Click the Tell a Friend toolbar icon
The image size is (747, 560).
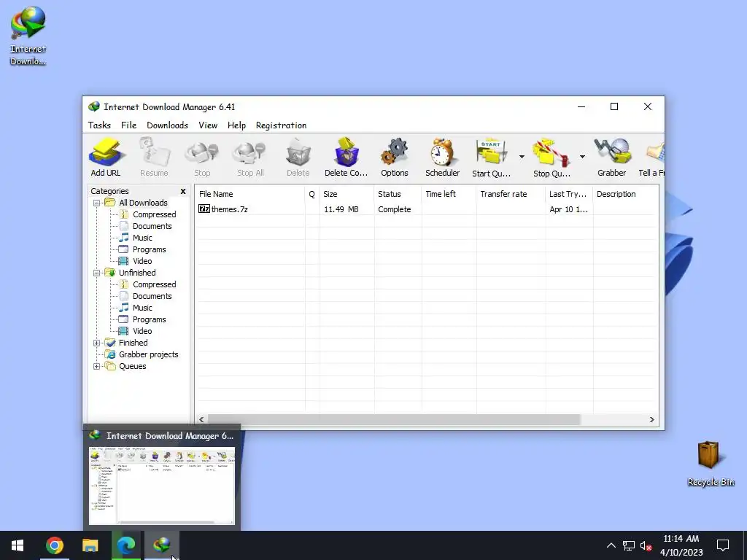tap(651, 157)
